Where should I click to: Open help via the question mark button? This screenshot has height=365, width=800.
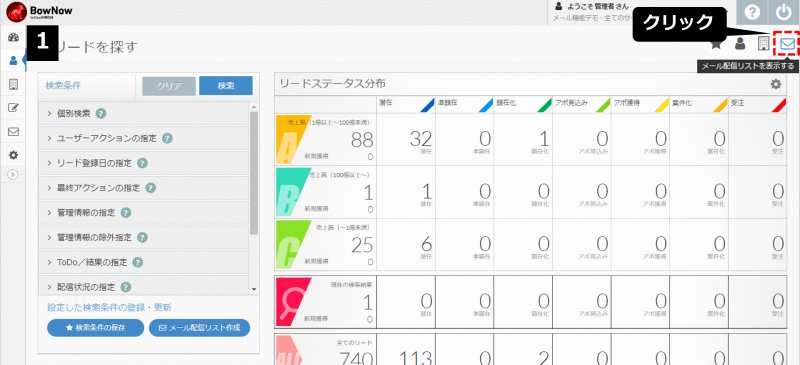(752, 12)
